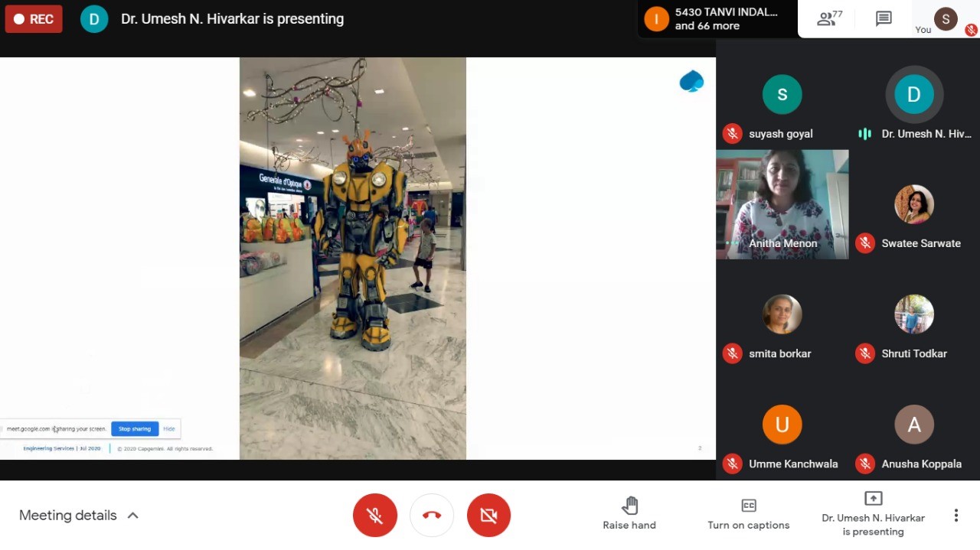Select Anitha Menon's video tile
The image size is (980, 550).
pyautogui.click(x=782, y=204)
